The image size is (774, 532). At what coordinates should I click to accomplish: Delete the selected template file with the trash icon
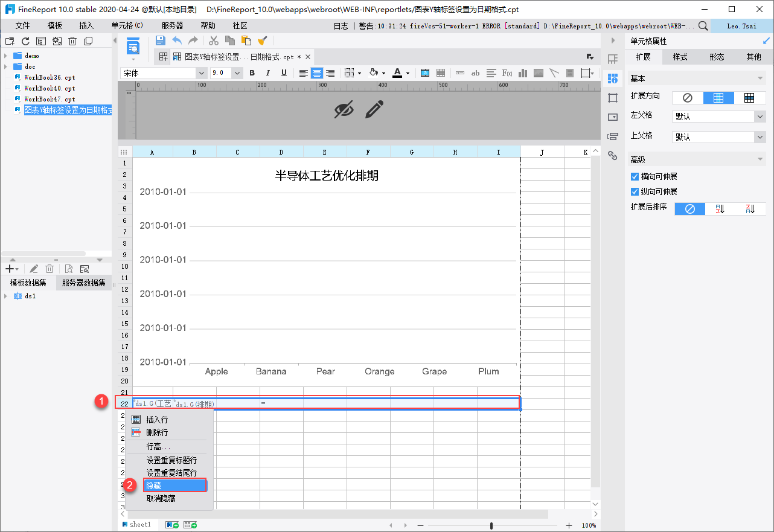click(72, 41)
